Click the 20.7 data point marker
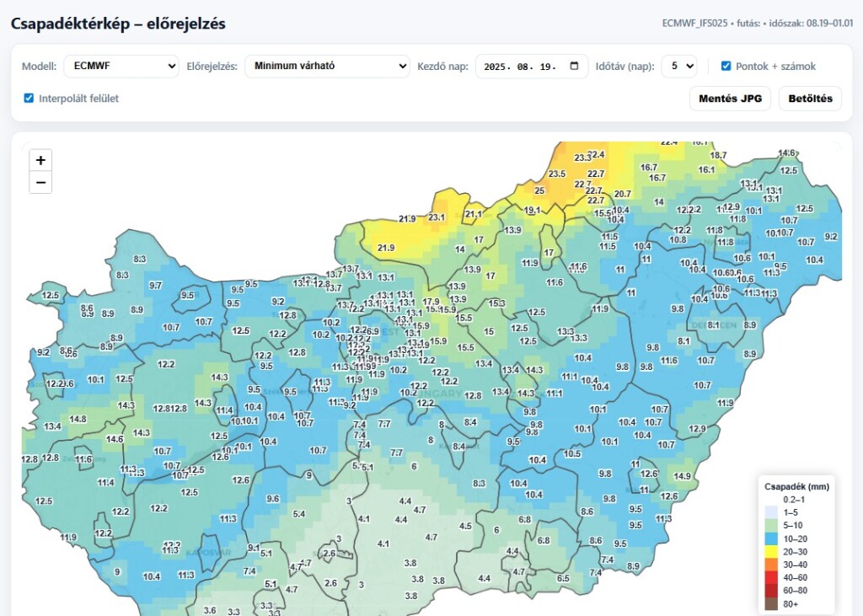The image size is (863, 616). (x=622, y=195)
